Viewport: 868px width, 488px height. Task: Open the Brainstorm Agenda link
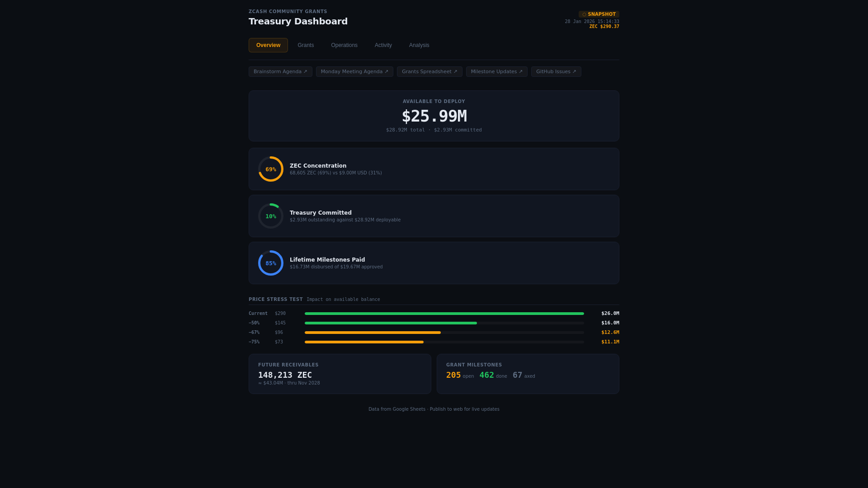(280, 72)
